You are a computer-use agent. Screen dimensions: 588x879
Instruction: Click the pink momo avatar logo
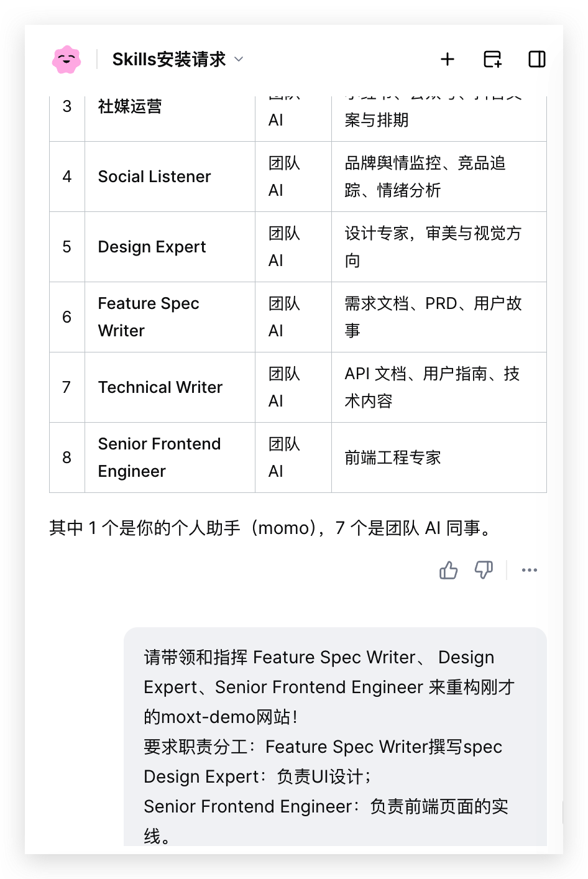(x=67, y=60)
